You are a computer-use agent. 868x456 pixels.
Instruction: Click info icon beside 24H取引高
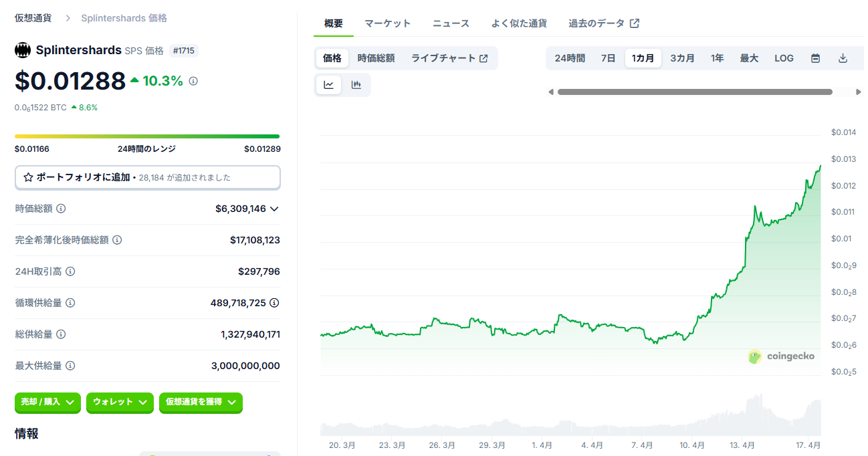click(x=70, y=271)
